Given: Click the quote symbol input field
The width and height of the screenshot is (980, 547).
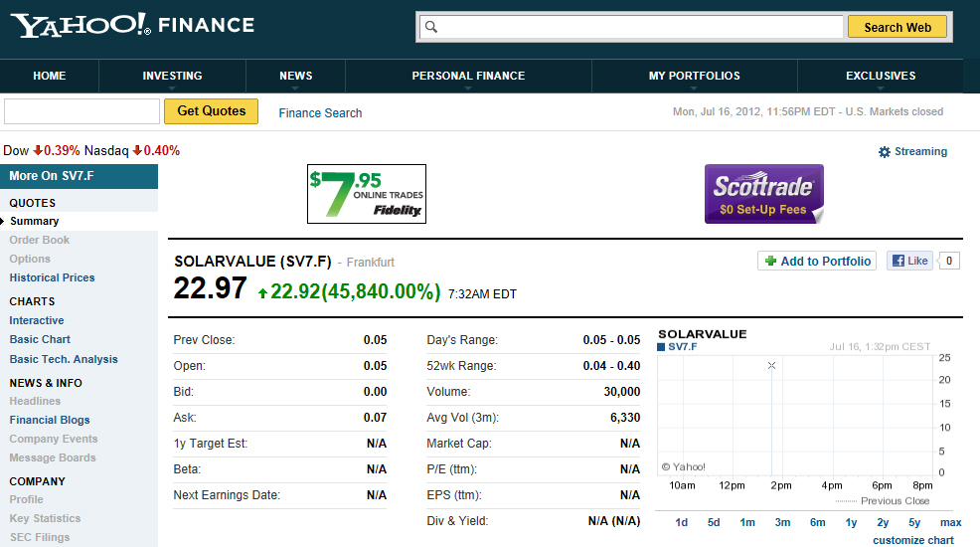Looking at the screenshot, I should (82, 111).
